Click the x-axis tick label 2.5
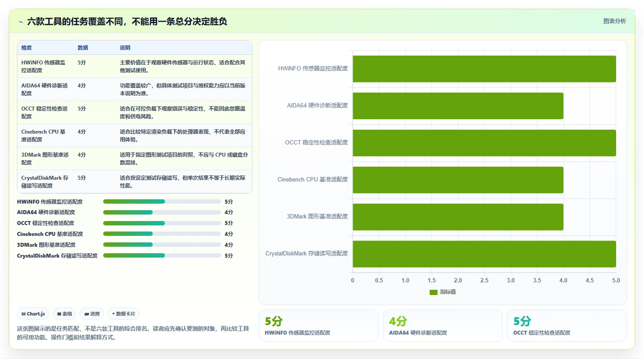644x359 pixels. pos(484,280)
